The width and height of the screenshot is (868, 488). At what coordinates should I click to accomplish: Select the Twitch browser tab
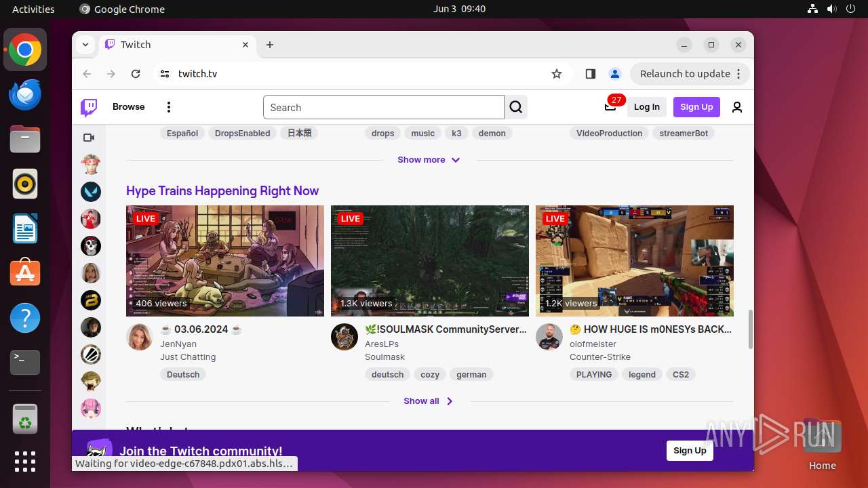[x=177, y=45]
